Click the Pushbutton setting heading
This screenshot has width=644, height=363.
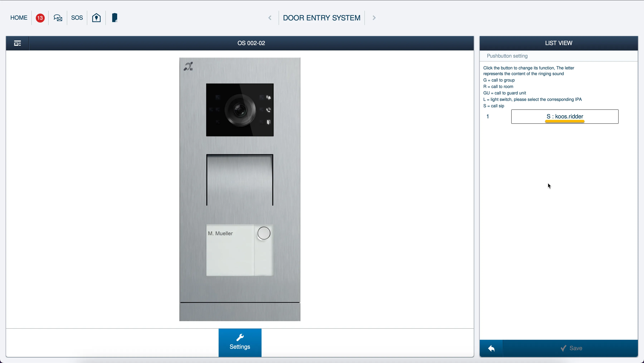[507, 56]
